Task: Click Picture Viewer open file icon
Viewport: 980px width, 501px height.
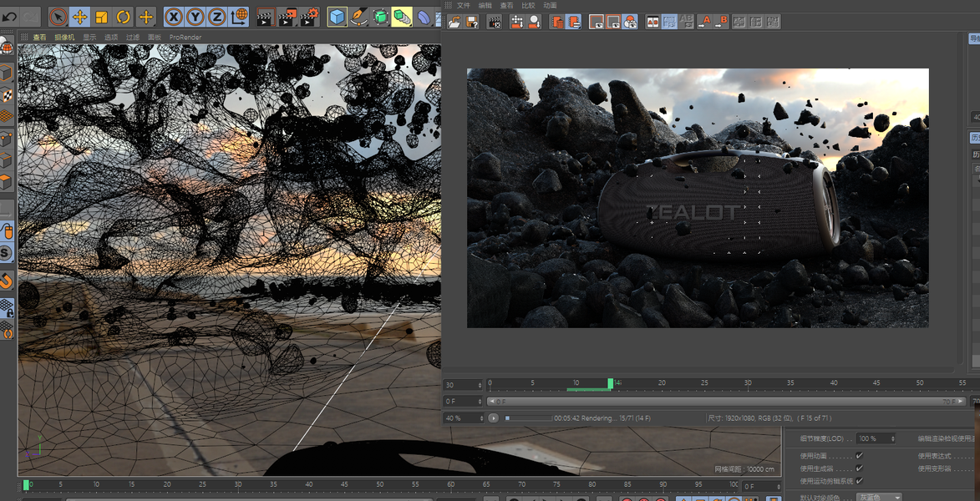Action: click(x=455, y=22)
